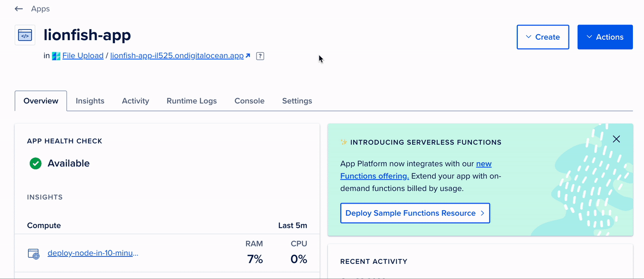644x279 pixels.
Task: Click the green Available checkmark icon
Action: (35, 163)
